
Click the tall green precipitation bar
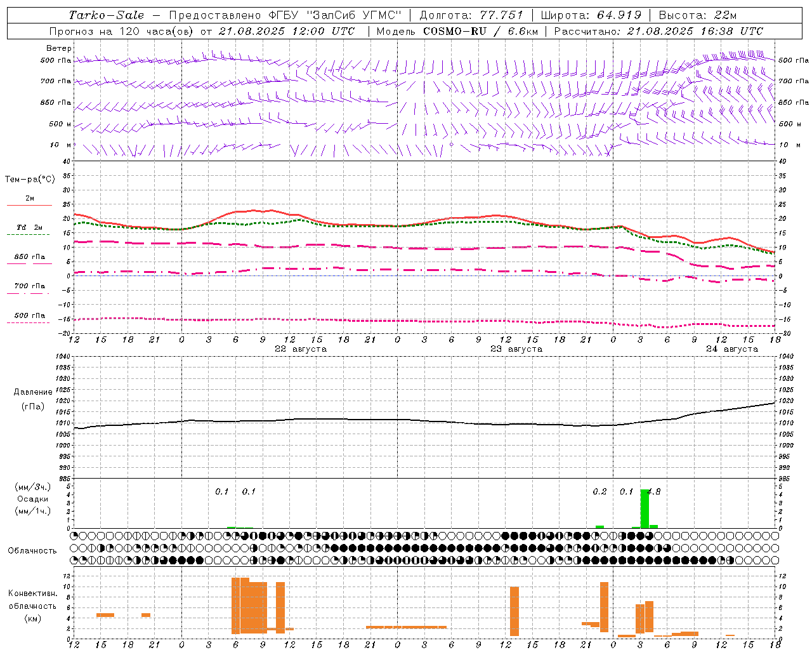point(645,508)
